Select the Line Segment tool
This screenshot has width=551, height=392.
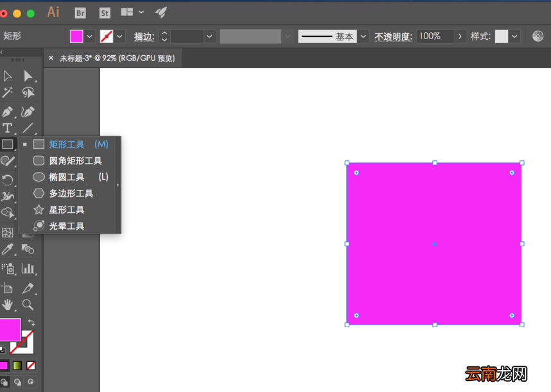[28, 128]
